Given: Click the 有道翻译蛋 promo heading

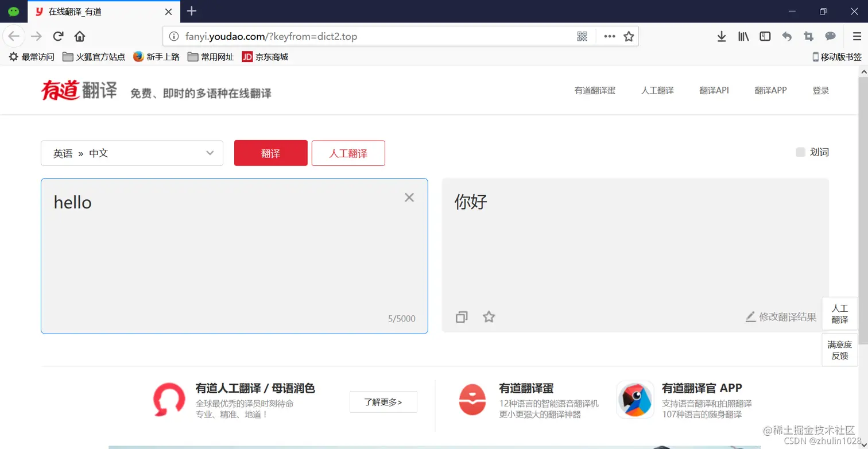Looking at the screenshot, I should click(x=526, y=388).
